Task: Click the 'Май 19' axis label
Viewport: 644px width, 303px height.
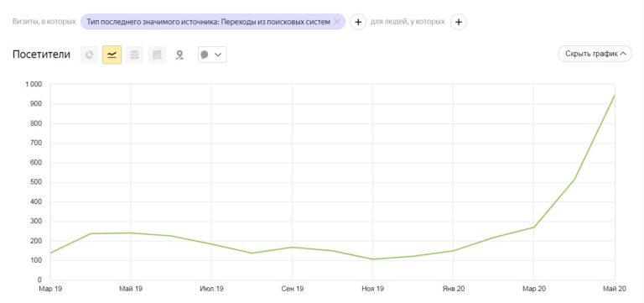Action: click(131, 289)
